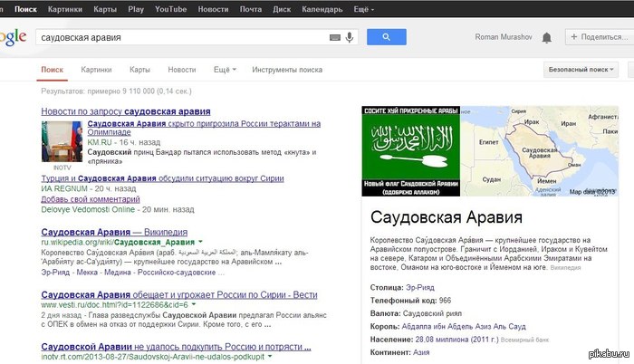Click the results count text 9 110 000

[x=117, y=91]
